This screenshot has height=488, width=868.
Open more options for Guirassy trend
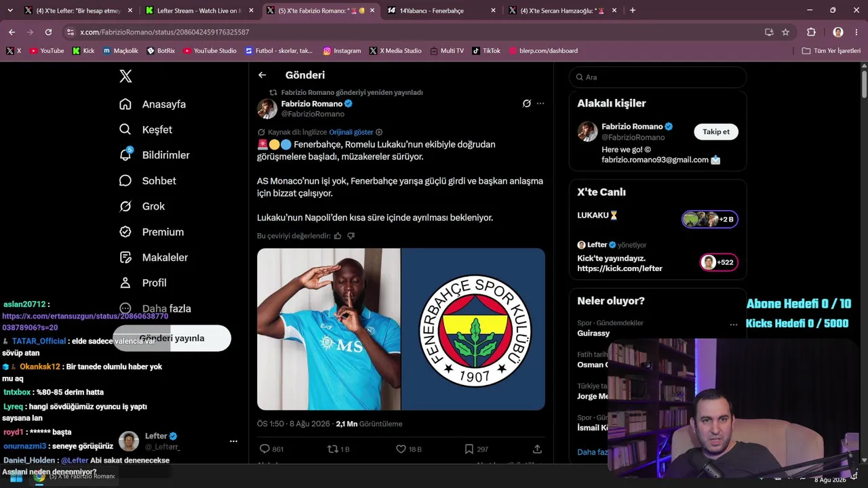click(733, 325)
